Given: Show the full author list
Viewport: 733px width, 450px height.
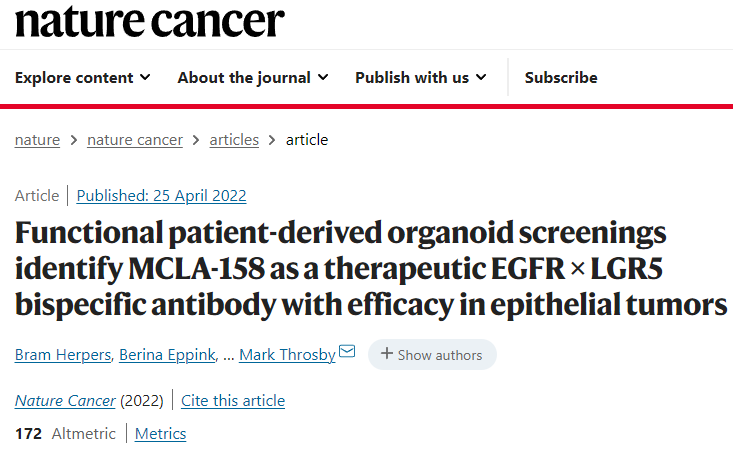Looking at the screenshot, I should coord(432,355).
